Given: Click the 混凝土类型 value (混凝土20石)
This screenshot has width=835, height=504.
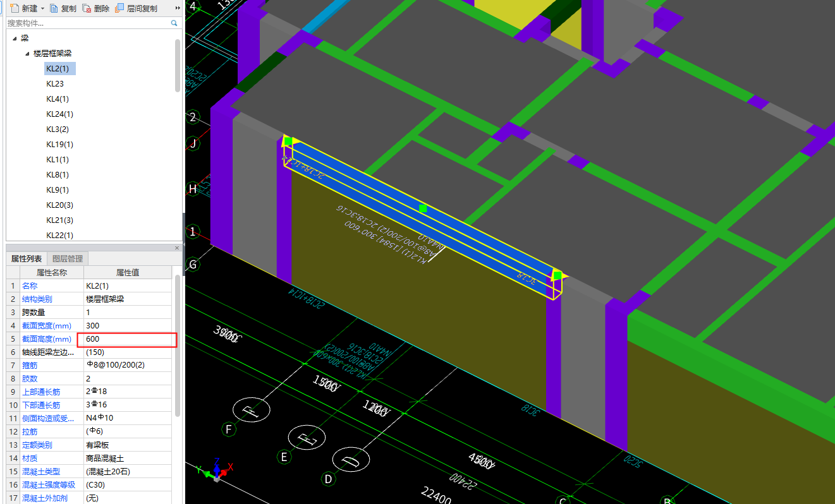Looking at the screenshot, I should pos(127,471).
